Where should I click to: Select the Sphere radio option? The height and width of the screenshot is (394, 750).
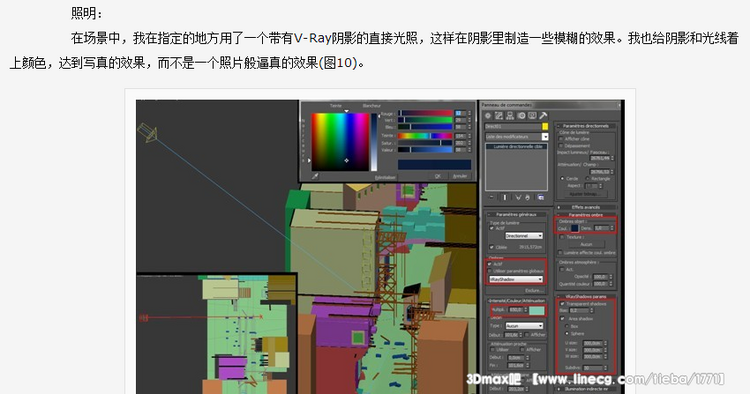point(567,333)
